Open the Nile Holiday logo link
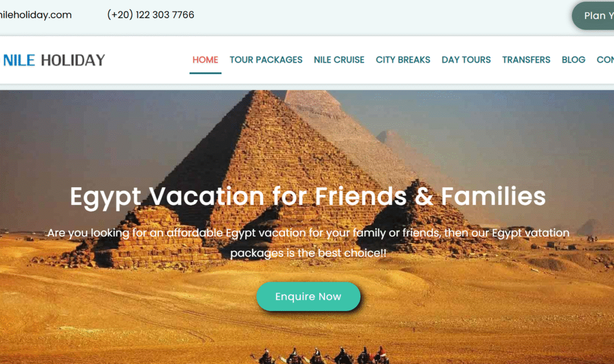The height and width of the screenshot is (364, 614). coord(54,60)
